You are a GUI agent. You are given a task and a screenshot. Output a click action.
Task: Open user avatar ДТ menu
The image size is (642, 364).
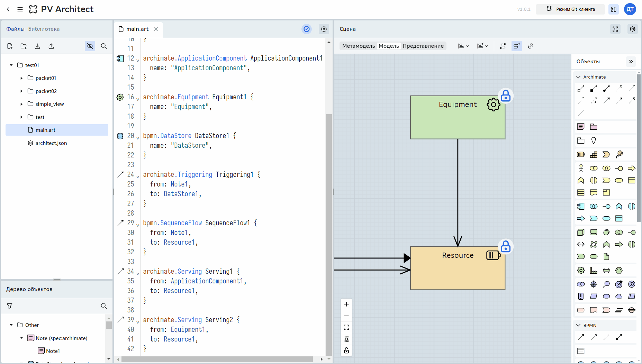[x=630, y=9]
